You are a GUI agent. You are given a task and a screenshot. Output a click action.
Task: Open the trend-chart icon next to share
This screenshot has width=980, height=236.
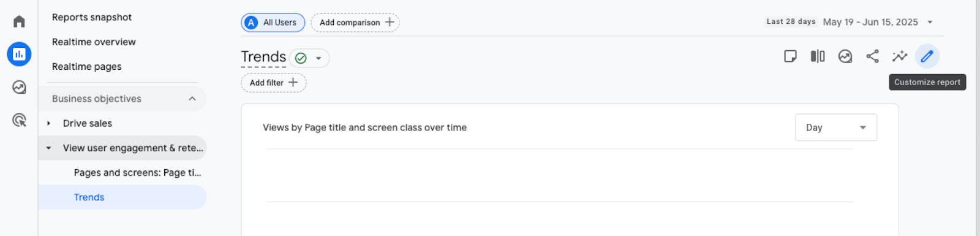[845, 56]
